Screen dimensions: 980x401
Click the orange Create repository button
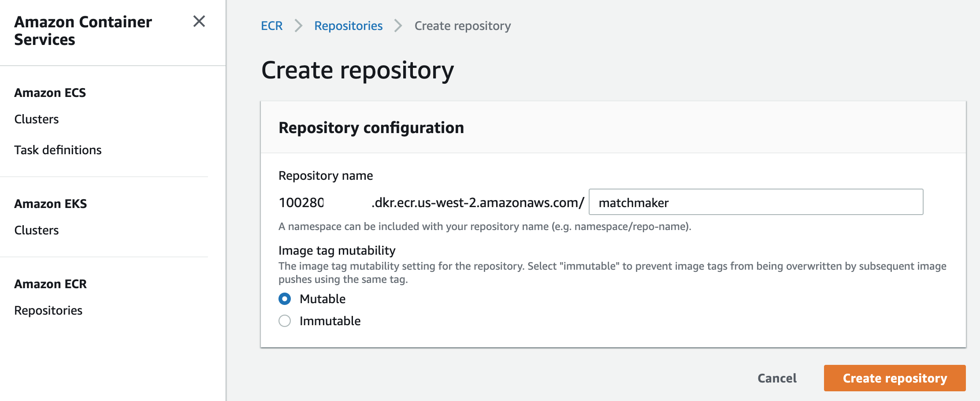(x=895, y=378)
